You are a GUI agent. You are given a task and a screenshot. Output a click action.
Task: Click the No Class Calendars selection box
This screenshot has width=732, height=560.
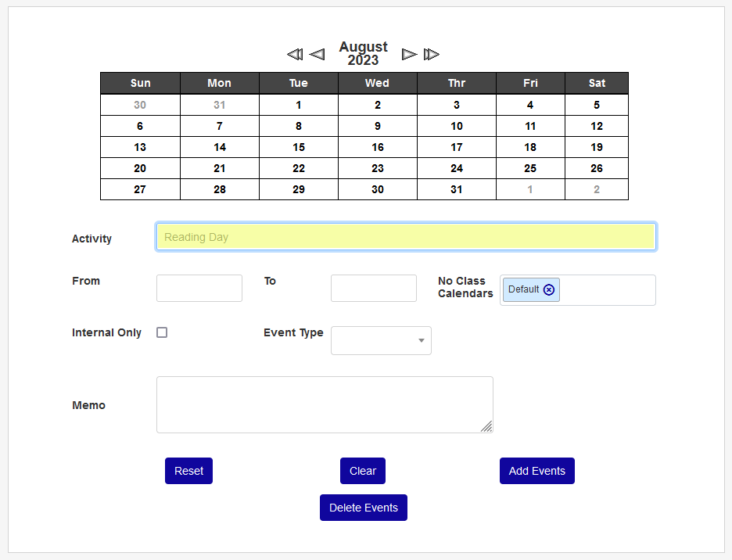click(x=606, y=290)
